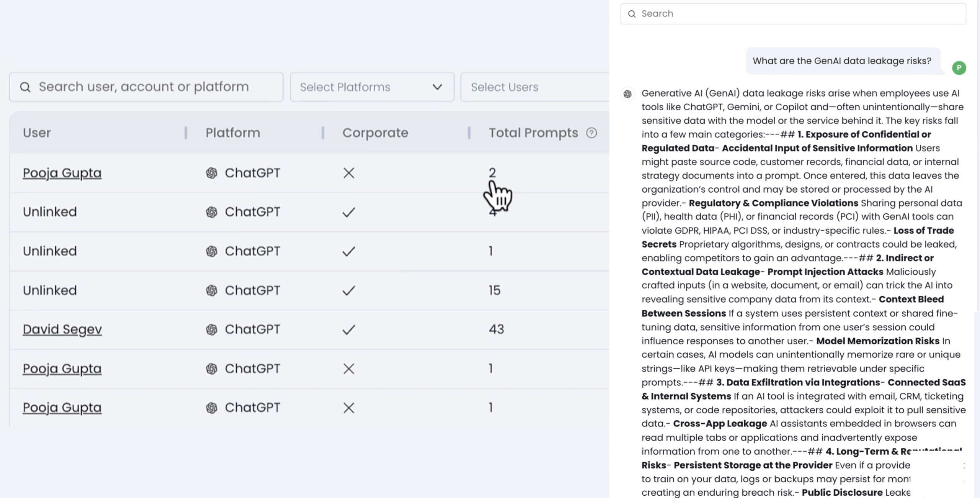Sort by the Platform column header
The image size is (980, 498).
(x=233, y=133)
